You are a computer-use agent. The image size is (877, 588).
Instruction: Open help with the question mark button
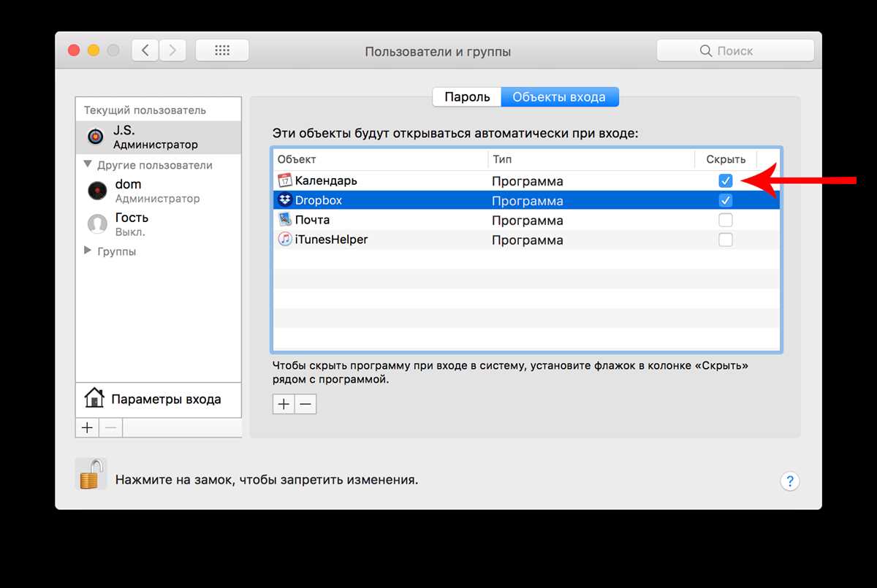(x=790, y=481)
